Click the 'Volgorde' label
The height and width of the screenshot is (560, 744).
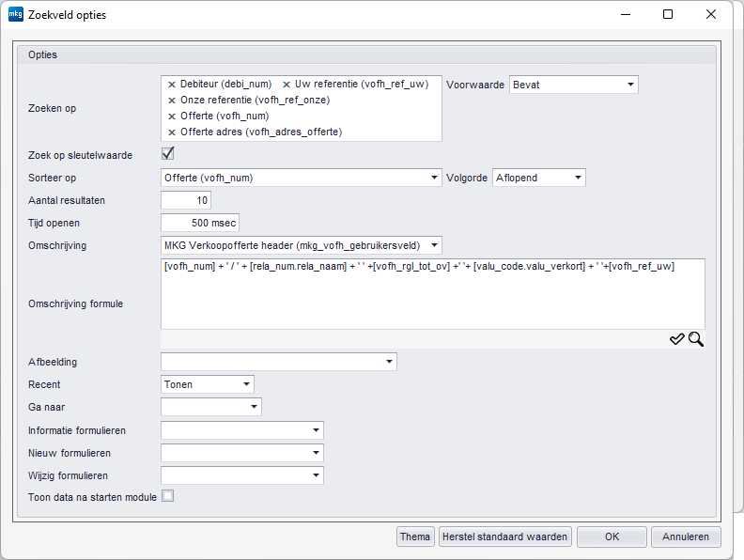click(467, 178)
